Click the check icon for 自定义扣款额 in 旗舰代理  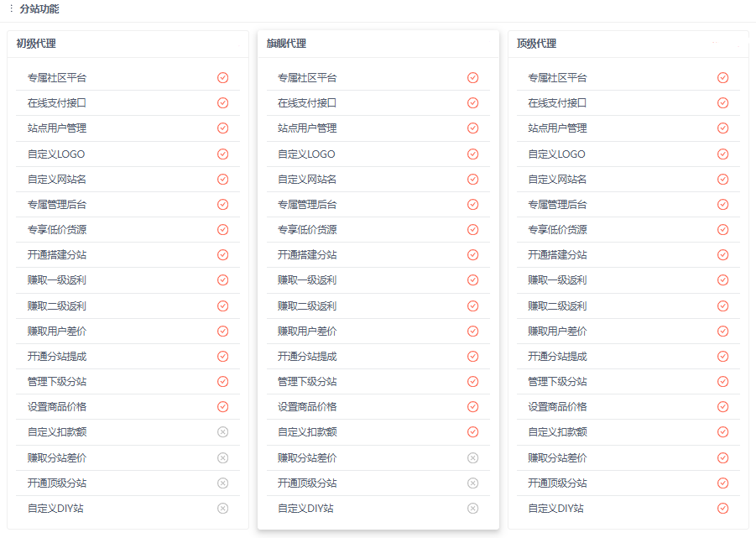click(472, 432)
